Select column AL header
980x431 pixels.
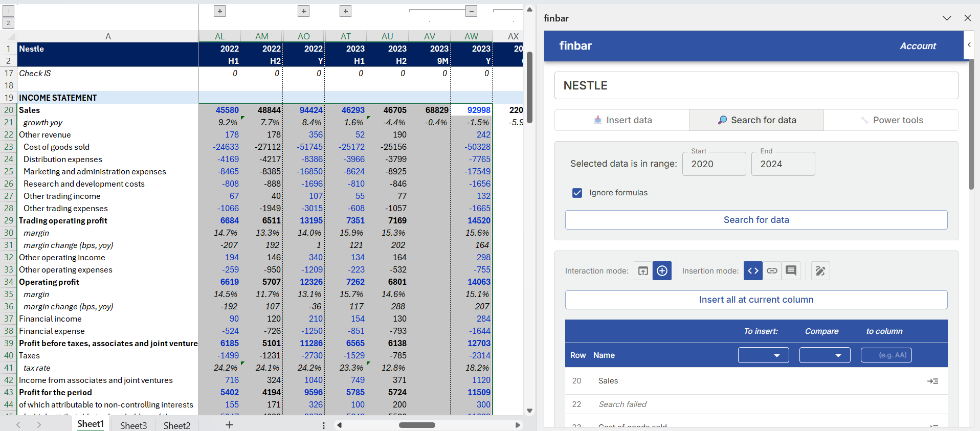[219, 36]
